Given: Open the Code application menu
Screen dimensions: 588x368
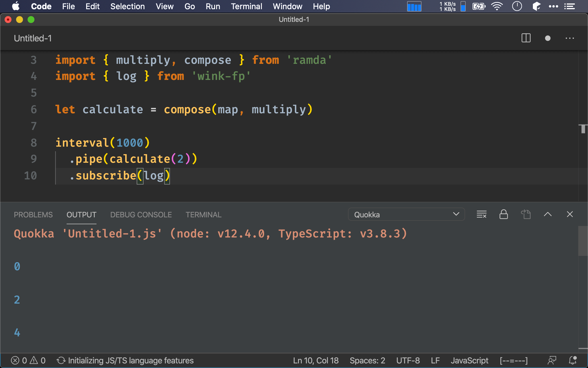Looking at the screenshot, I should coord(41,6).
